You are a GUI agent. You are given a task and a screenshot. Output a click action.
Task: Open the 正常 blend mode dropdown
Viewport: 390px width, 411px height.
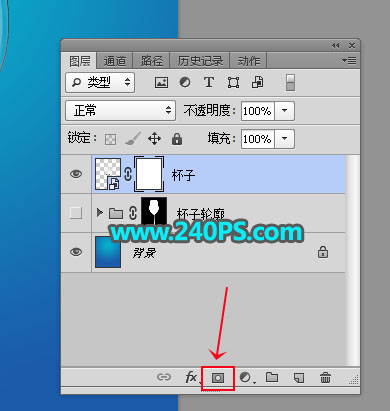[x=120, y=110]
